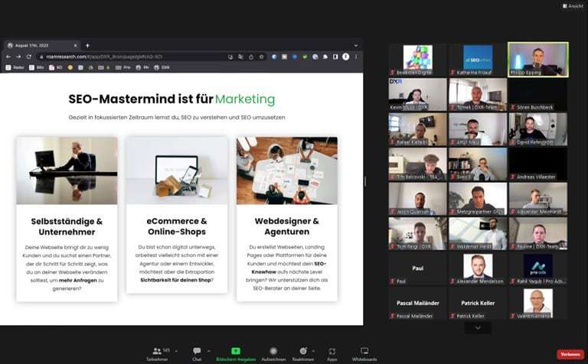This screenshot has width=588, height=364.
Task: Open the 'Priv' bookmark folder
Action: [123, 68]
